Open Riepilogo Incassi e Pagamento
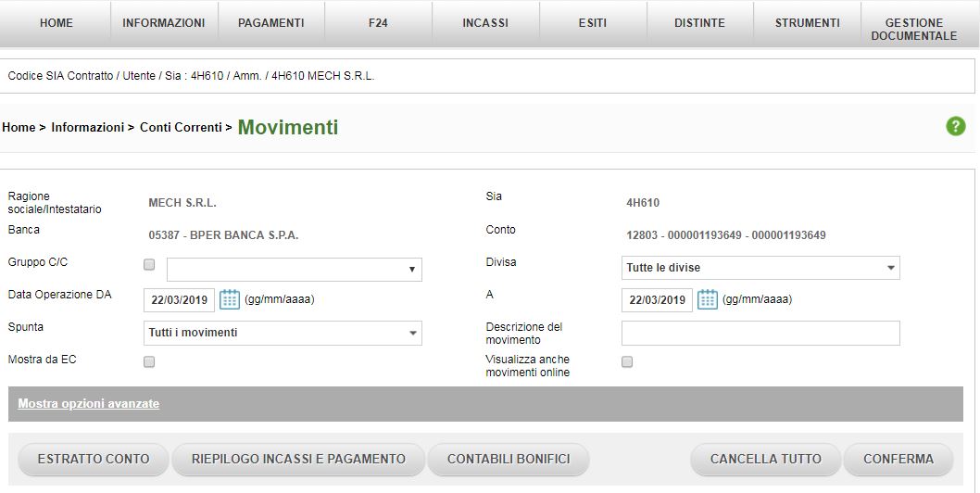980x493 pixels. click(x=298, y=459)
